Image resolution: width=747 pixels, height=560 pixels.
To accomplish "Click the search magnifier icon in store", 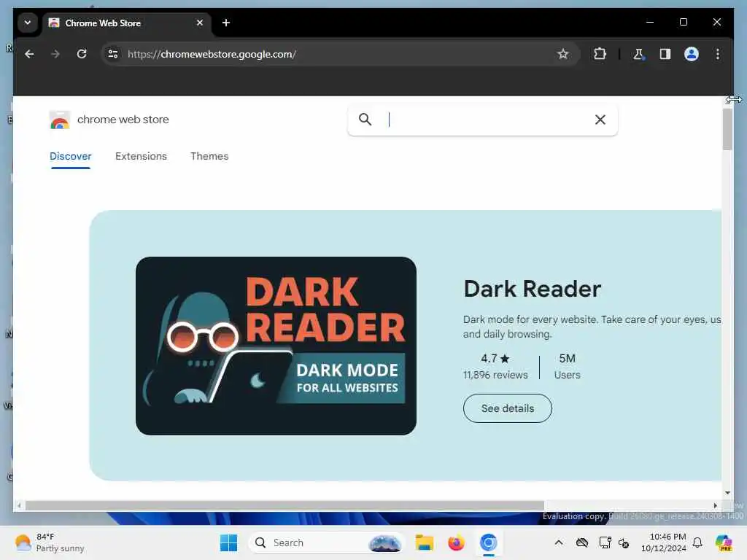I will pos(365,120).
